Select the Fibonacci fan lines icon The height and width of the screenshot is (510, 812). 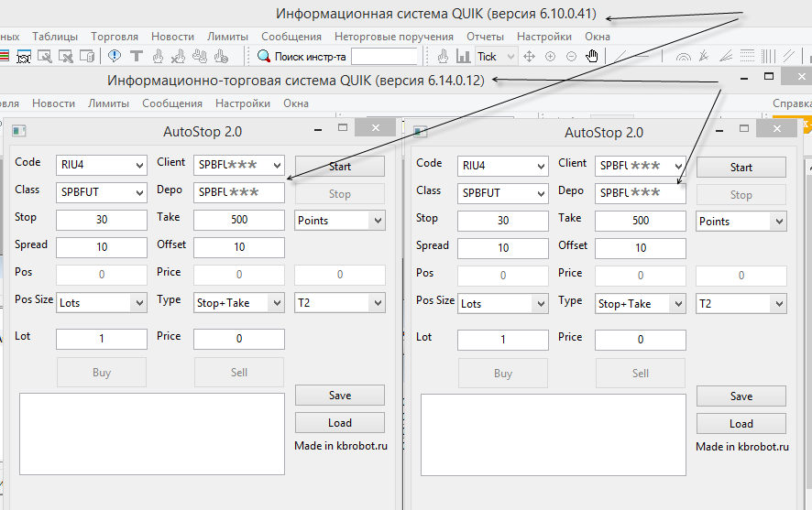(x=726, y=56)
